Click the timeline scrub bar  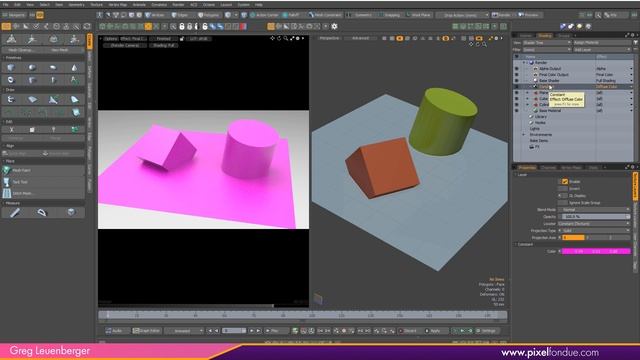[302, 315]
